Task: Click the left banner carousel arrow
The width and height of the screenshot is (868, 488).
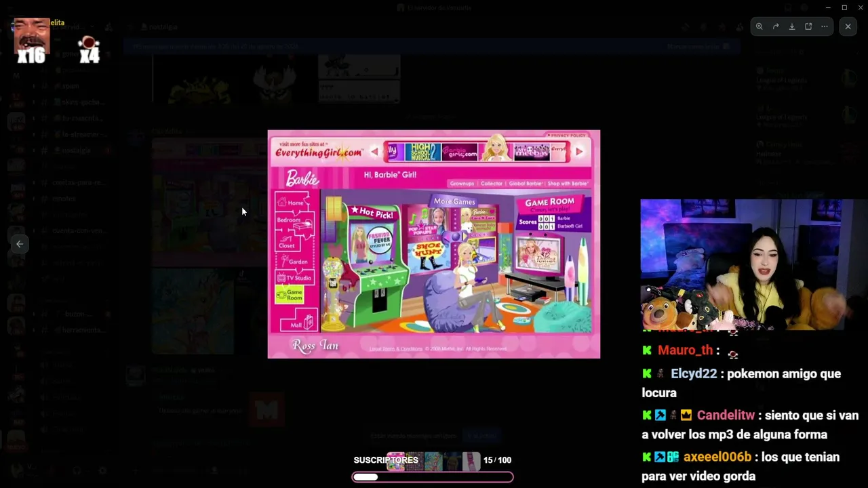Action: [374, 152]
